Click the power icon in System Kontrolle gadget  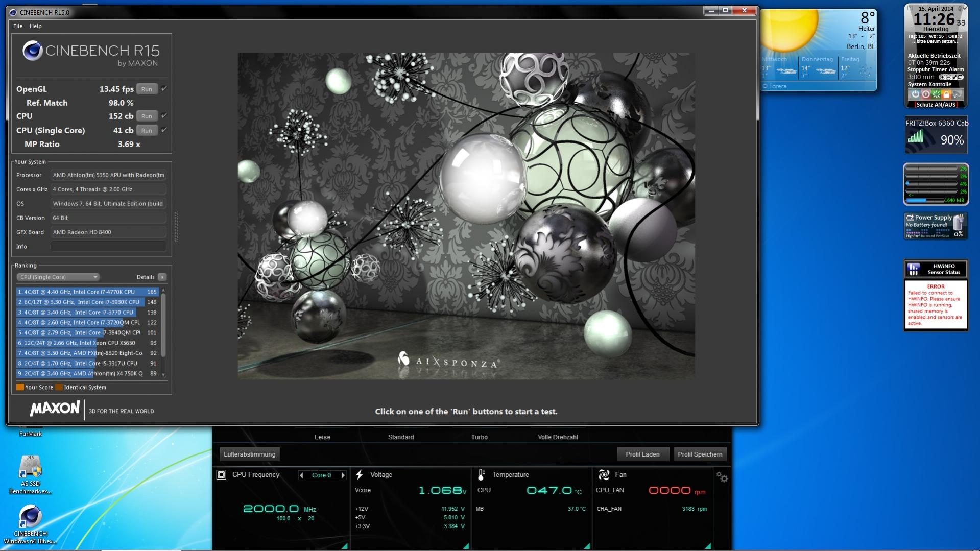tap(915, 94)
